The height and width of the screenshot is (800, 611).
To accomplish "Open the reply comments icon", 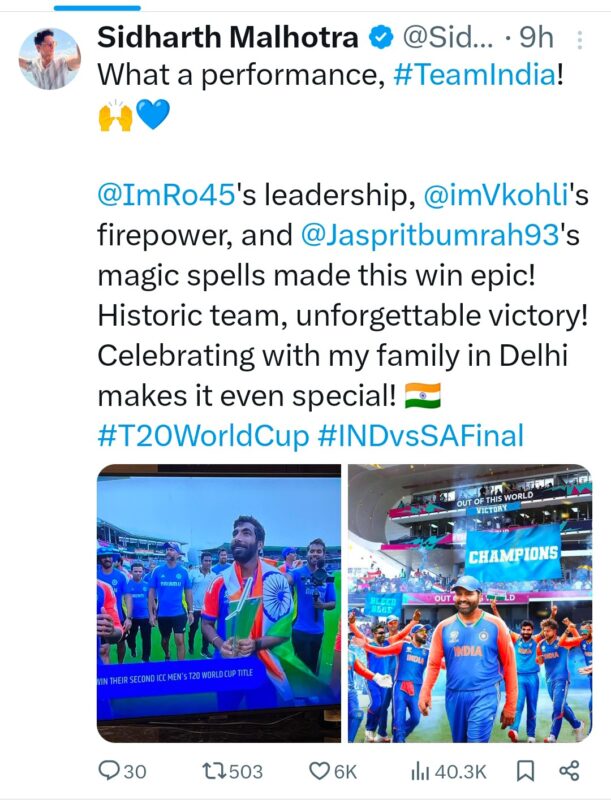I will click(108, 771).
